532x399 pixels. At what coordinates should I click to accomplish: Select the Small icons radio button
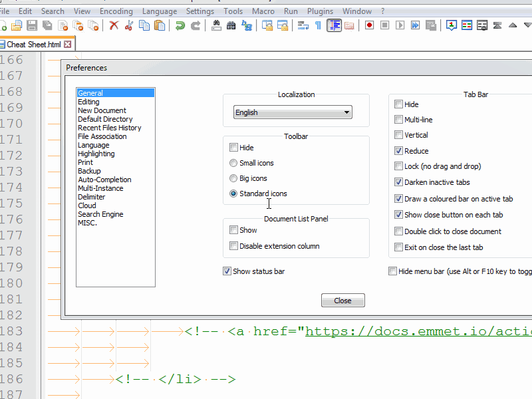(233, 163)
